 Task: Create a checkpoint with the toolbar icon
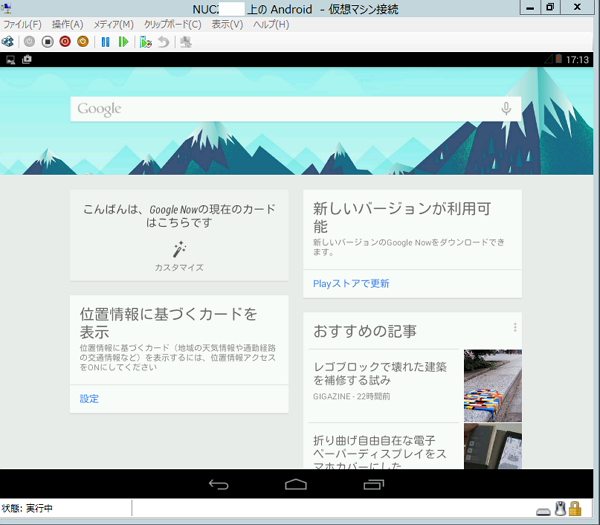(146, 42)
